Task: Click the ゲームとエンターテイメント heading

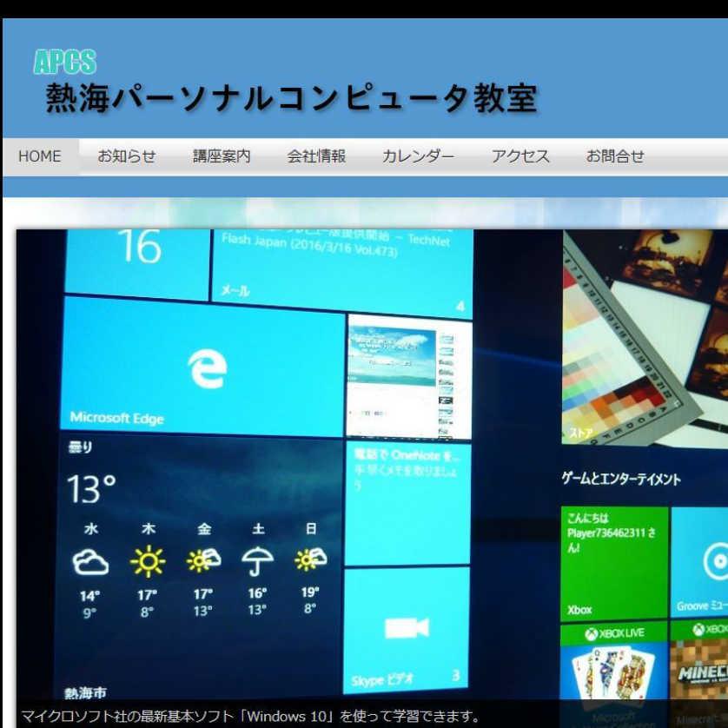Action: pyautogui.click(x=621, y=478)
